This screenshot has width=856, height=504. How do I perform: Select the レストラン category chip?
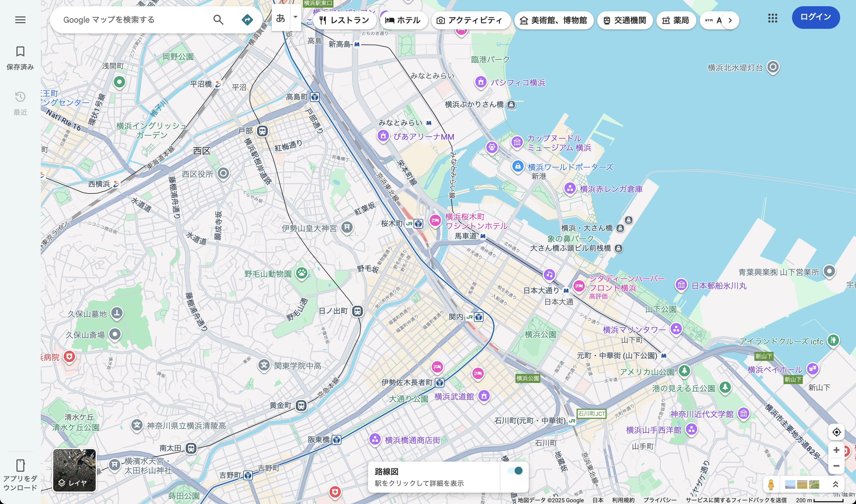point(344,20)
